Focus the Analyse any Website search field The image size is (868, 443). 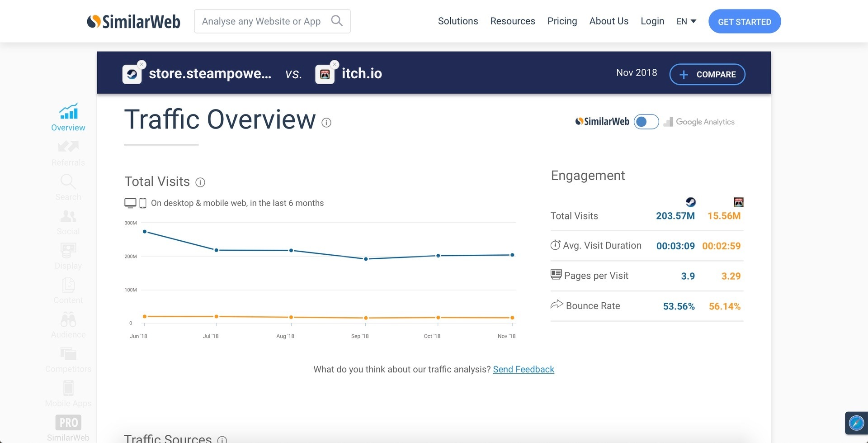pyautogui.click(x=272, y=21)
